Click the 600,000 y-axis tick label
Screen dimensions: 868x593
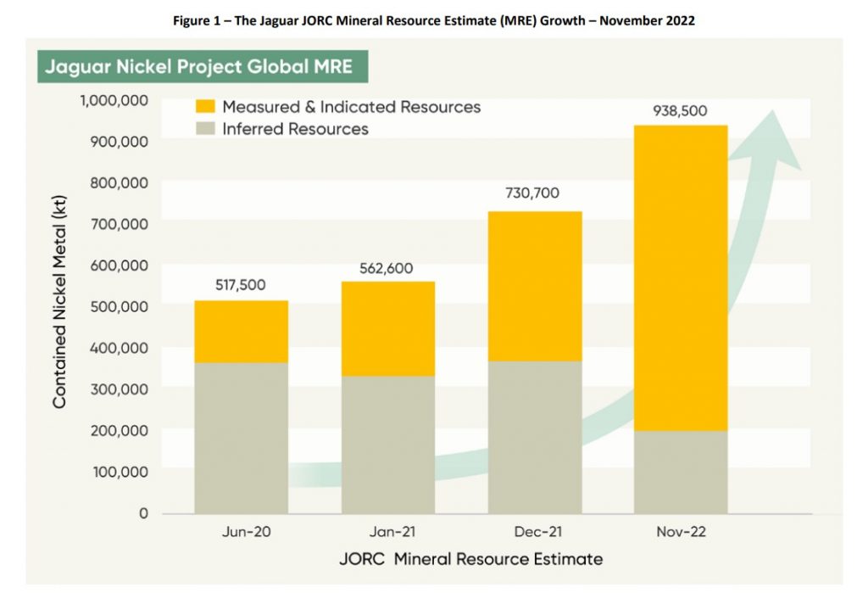119,266
